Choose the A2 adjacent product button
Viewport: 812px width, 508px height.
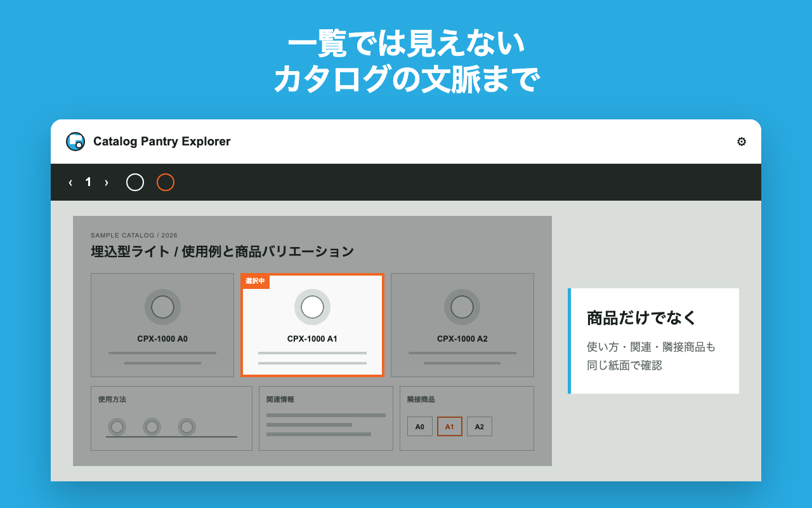(480, 427)
